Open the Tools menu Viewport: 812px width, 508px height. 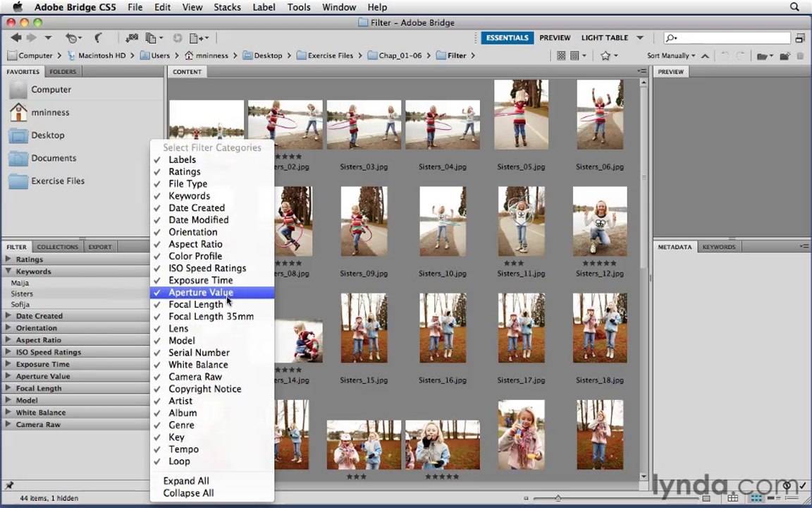[299, 7]
